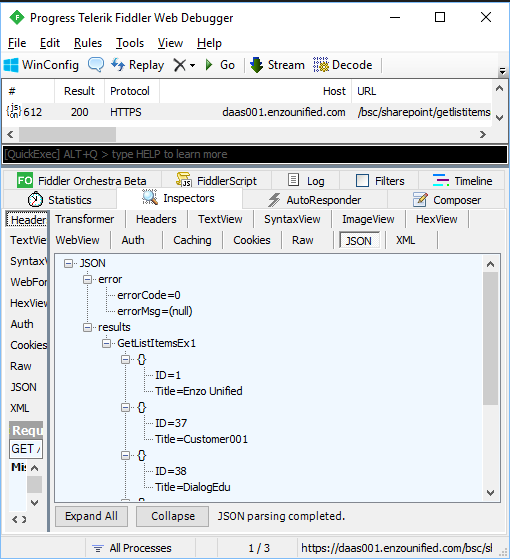Image resolution: width=510 pixels, height=559 pixels.
Task: Switch to the ImageView tab
Action: 368,219
